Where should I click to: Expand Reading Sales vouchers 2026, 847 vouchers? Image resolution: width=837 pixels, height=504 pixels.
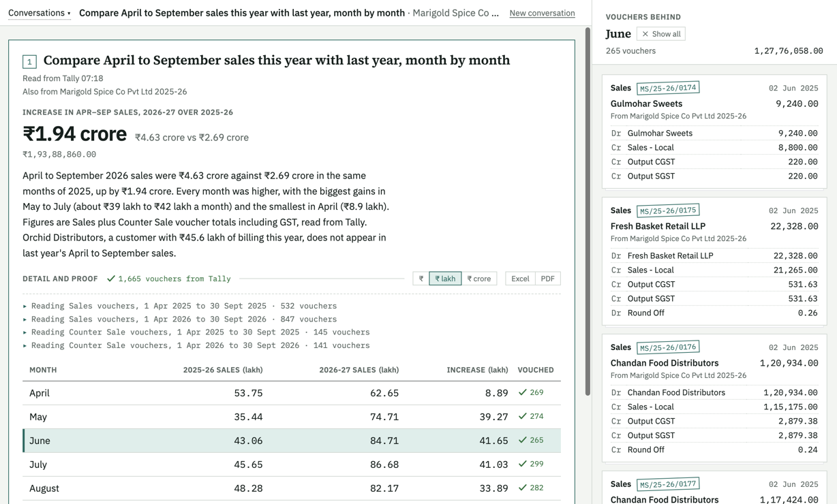pyautogui.click(x=180, y=319)
